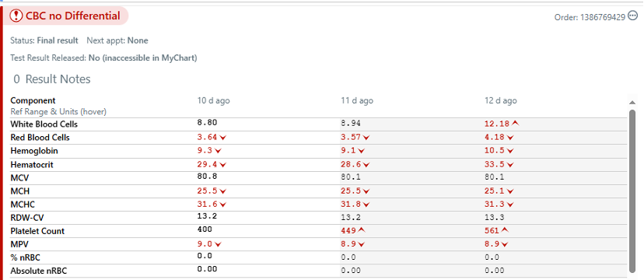Click Order number 1386769429
The height and width of the screenshot is (280, 644).
pyautogui.click(x=590, y=17)
